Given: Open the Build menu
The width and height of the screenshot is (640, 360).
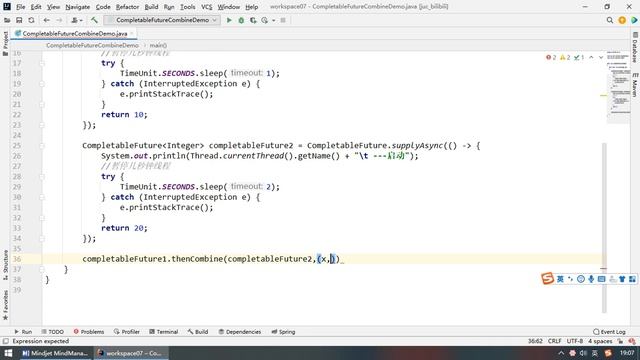Looking at the screenshot, I should pyautogui.click(x=151, y=7).
